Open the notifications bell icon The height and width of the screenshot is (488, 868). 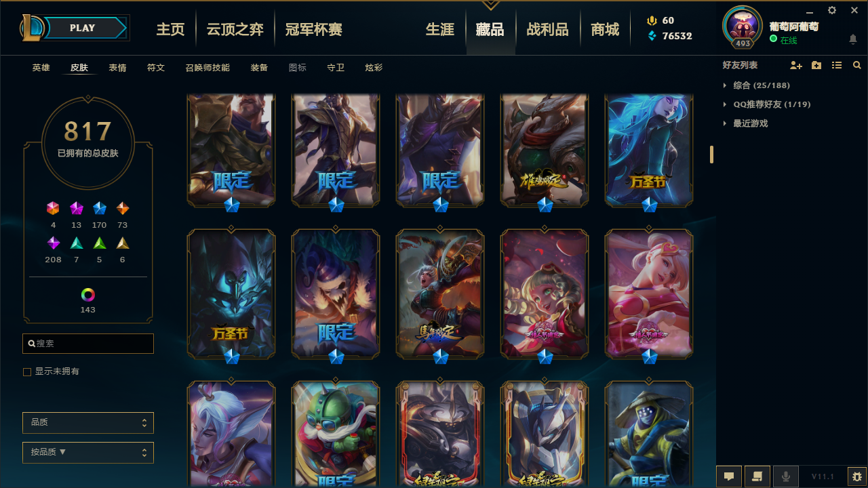pos(853,39)
